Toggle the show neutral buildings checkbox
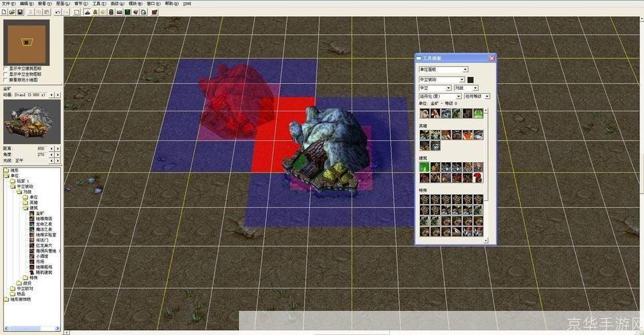This screenshot has width=644, height=335. [5, 68]
